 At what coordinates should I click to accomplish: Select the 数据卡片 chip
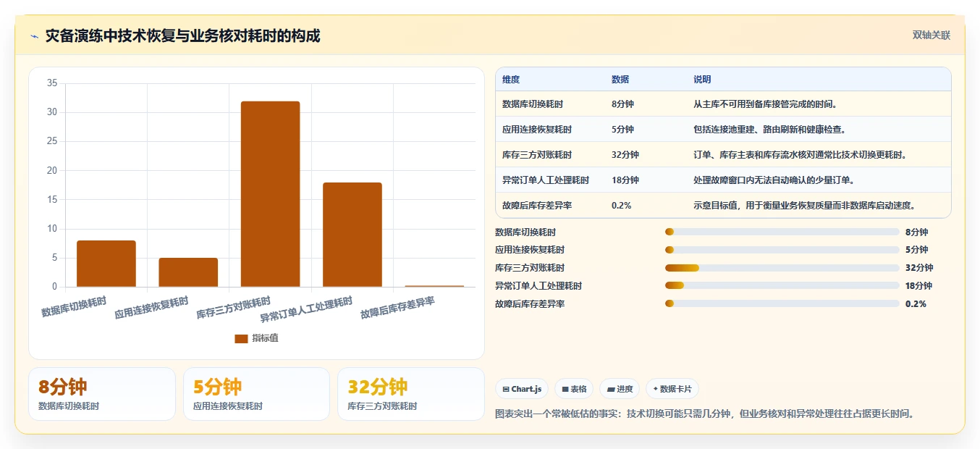tap(672, 389)
